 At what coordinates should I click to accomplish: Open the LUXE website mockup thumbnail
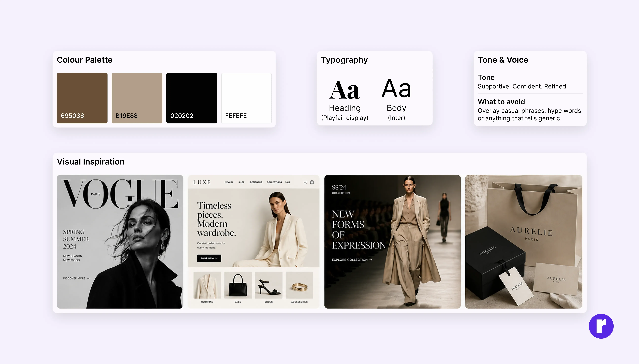254,241
